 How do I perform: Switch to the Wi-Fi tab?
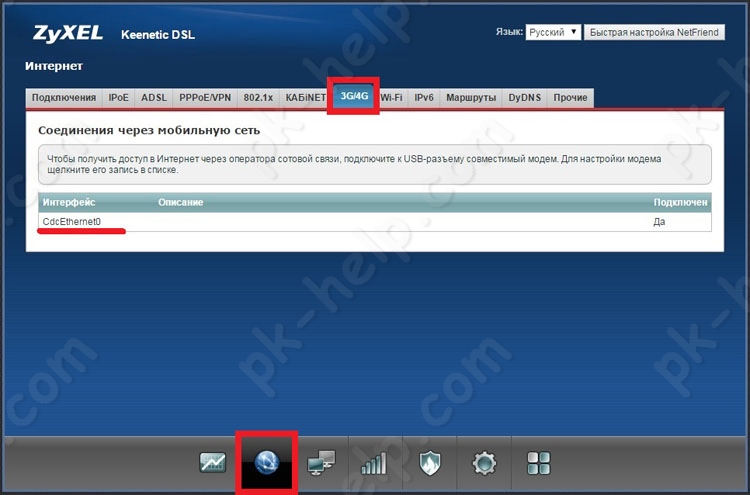click(391, 98)
